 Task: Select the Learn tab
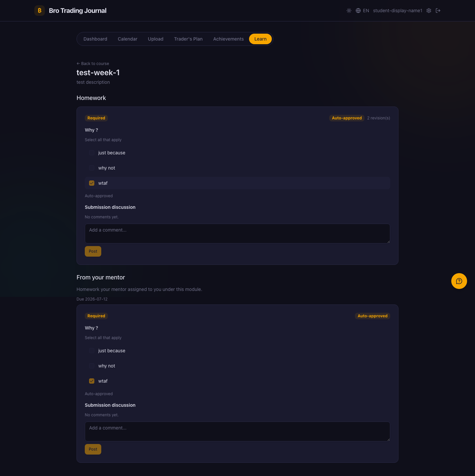click(x=260, y=39)
